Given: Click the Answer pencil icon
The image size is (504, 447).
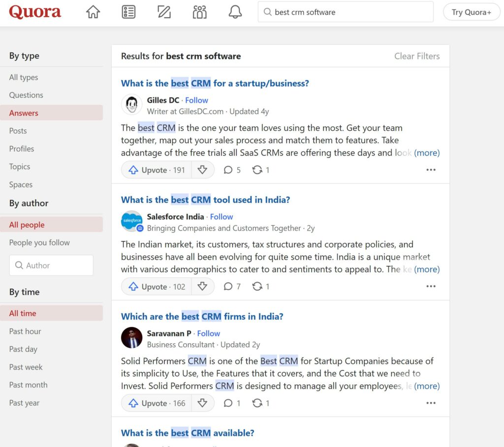Looking at the screenshot, I should click(164, 12).
